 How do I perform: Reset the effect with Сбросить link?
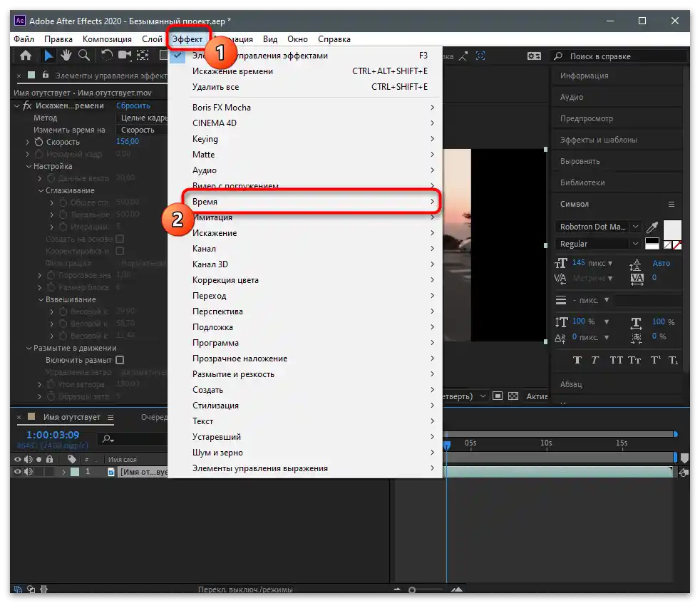click(x=133, y=105)
